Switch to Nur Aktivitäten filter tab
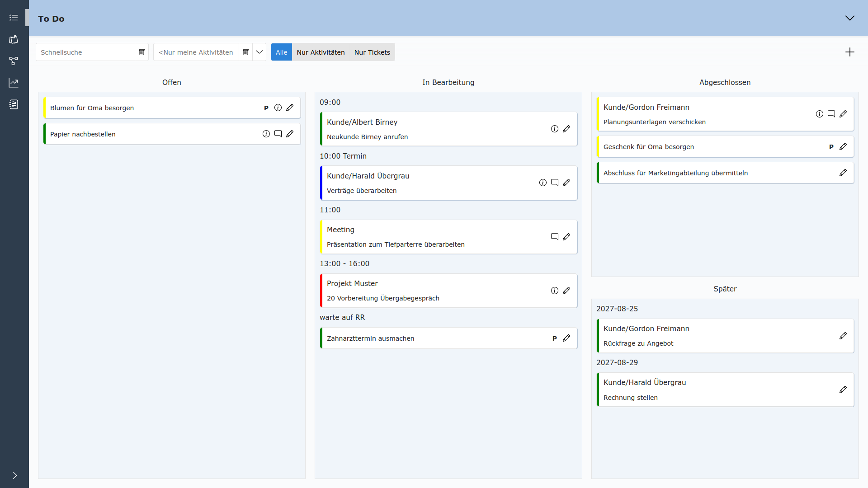Image resolution: width=868 pixels, height=488 pixels. click(x=321, y=52)
